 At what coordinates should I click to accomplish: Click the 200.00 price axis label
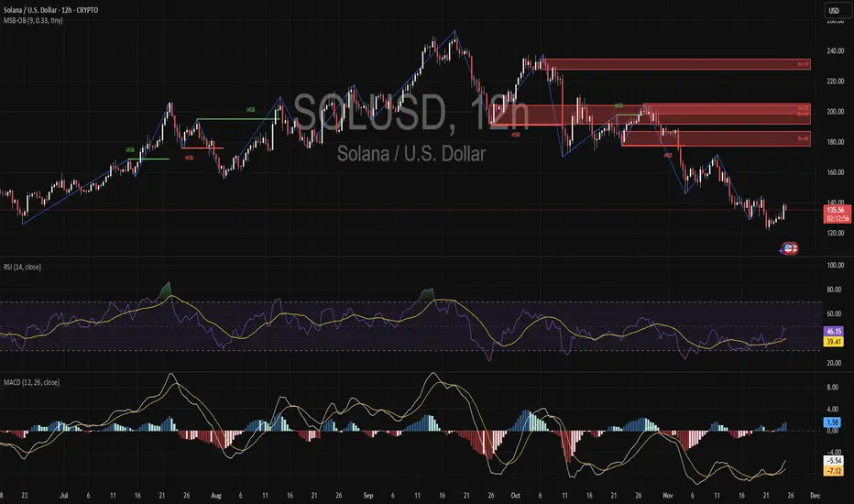click(836, 112)
